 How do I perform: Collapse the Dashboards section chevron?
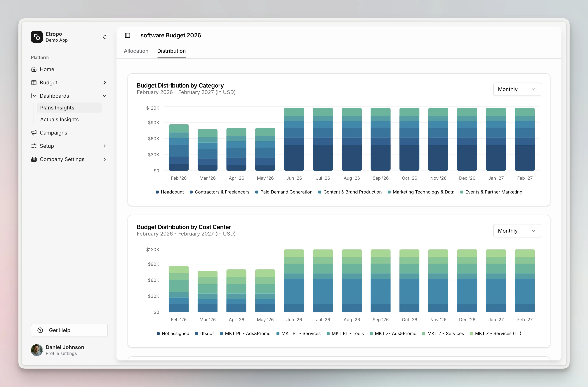(105, 96)
